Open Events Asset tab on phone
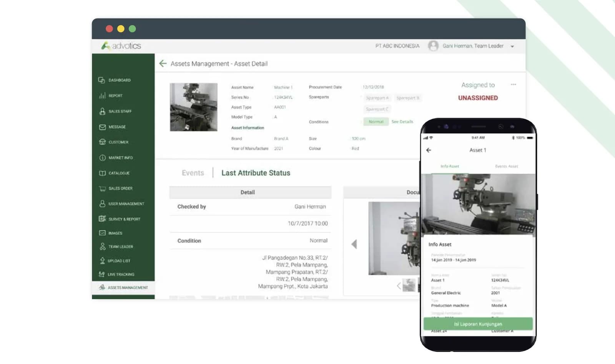The width and height of the screenshot is (615, 364). point(507,166)
